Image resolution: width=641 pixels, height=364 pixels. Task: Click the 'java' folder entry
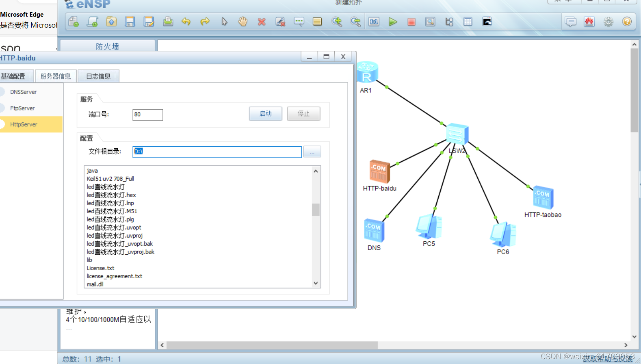[x=92, y=171]
